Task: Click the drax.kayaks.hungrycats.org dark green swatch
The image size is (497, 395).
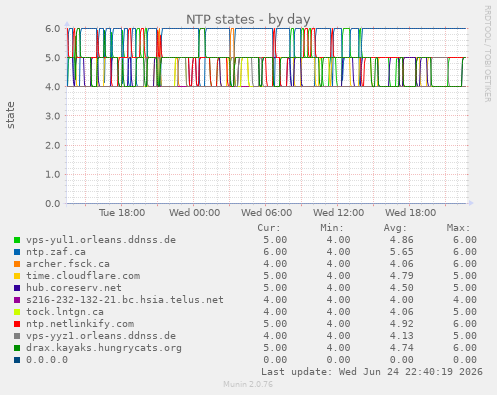Action: pyautogui.click(x=17, y=348)
